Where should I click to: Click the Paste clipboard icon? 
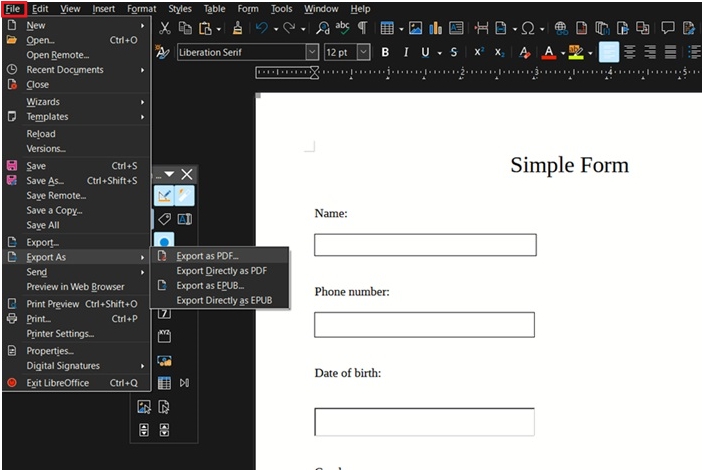(205, 28)
